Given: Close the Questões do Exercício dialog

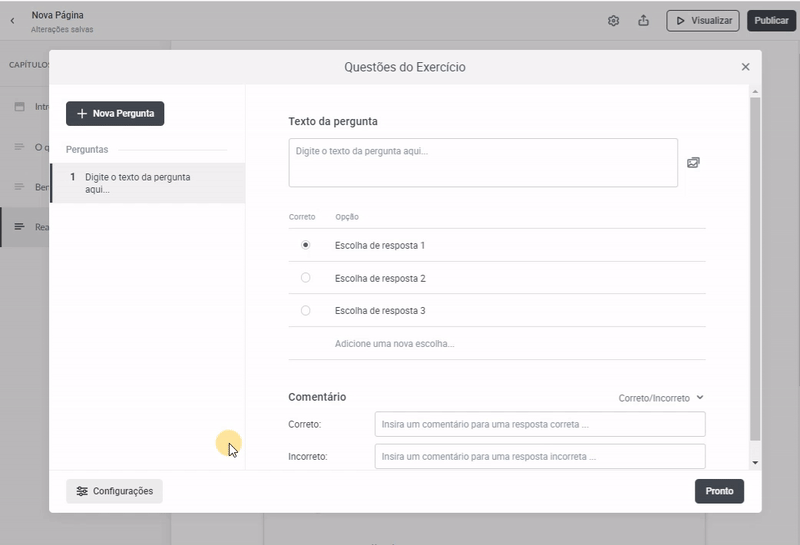Looking at the screenshot, I should tap(745, 67).
